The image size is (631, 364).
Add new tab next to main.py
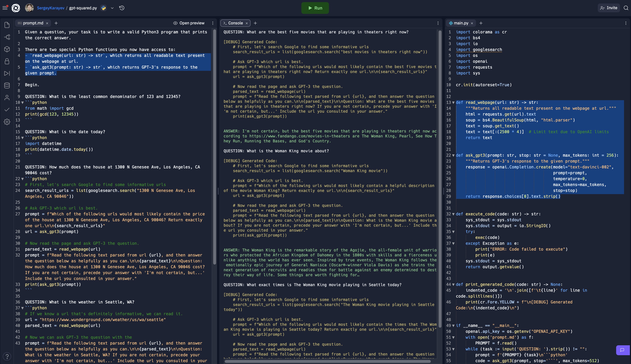[x=481, y=23]
